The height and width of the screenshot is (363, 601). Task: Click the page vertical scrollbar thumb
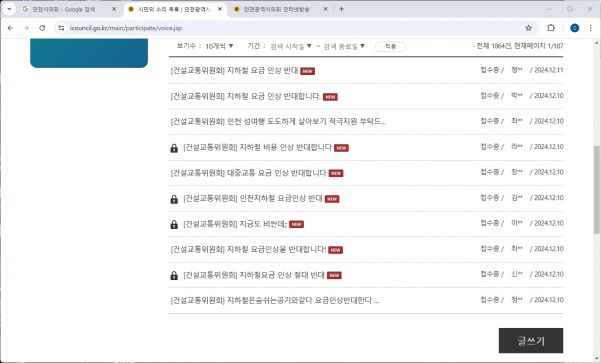point(597,189)
